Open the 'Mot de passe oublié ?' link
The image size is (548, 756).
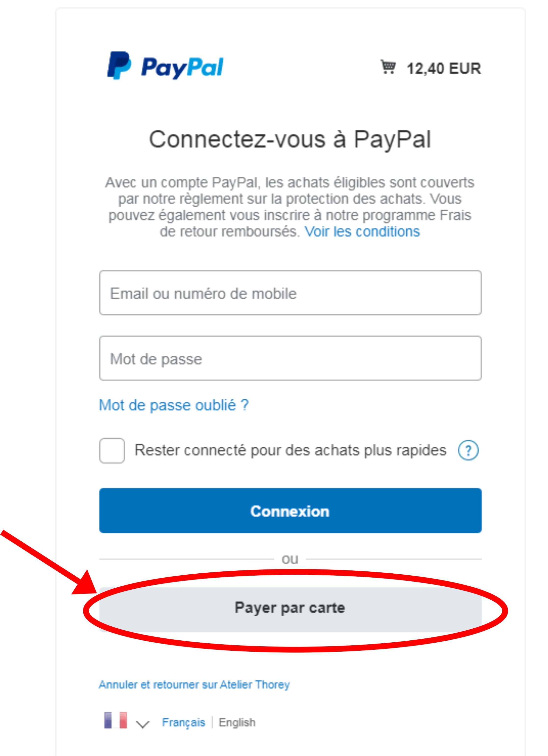pos(174,405)
